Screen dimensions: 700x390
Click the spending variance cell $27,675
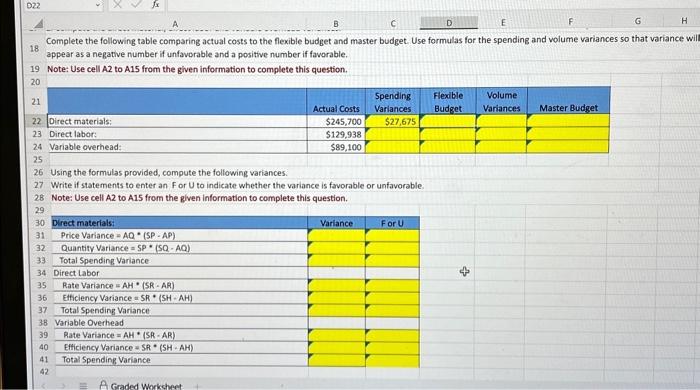point(392,121)
